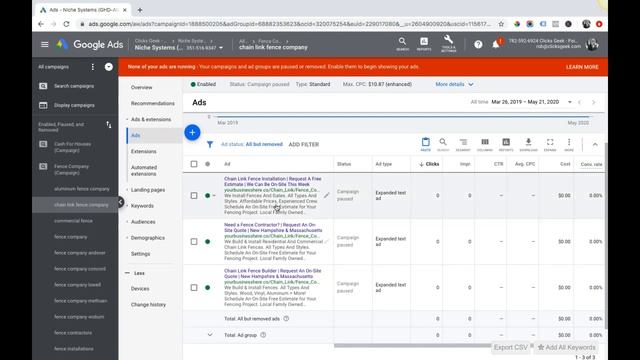Screen dimensions: 640x360
Task: Open the hamburger main menu
Action: click(x=44, y=44)
